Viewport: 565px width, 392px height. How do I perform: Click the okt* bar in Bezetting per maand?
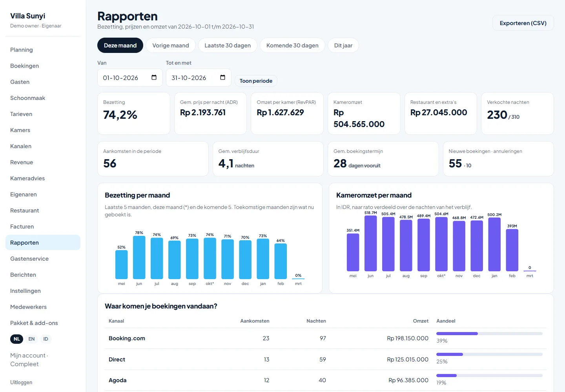[x=210, y=258]
